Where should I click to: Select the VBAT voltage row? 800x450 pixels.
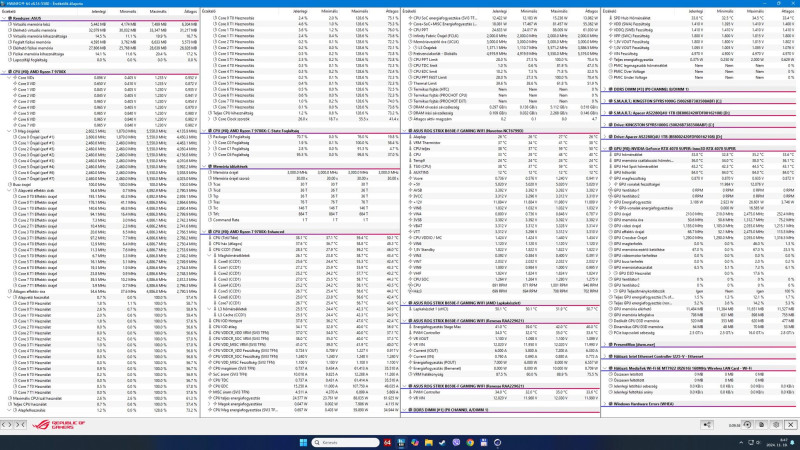point(501,226)
